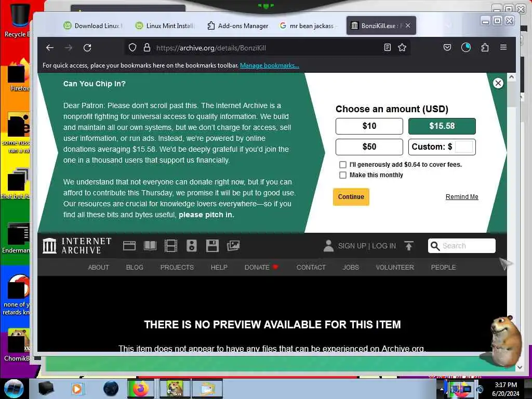Open the extensions puzzle icon

point(485,47)
